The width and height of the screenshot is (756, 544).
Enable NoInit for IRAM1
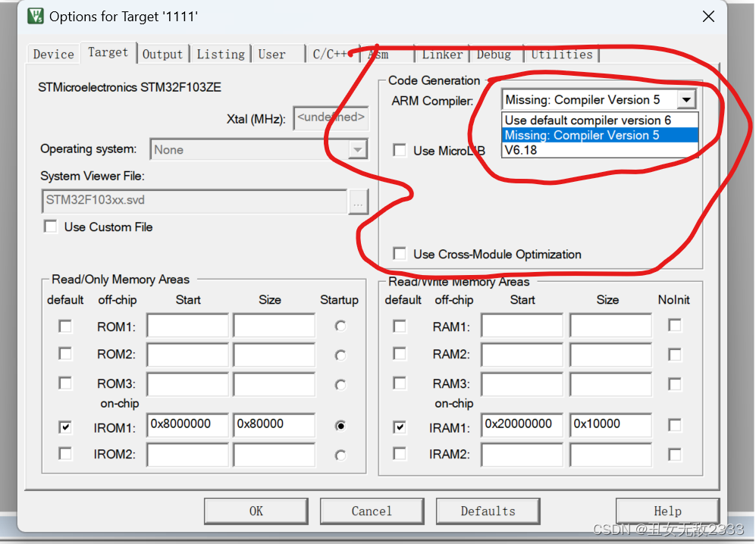pos(675,425)
